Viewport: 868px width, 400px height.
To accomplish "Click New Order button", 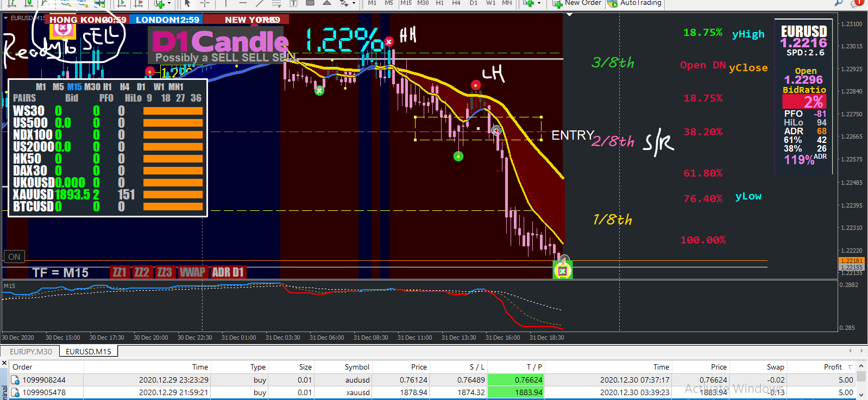I will coord(577,3).
